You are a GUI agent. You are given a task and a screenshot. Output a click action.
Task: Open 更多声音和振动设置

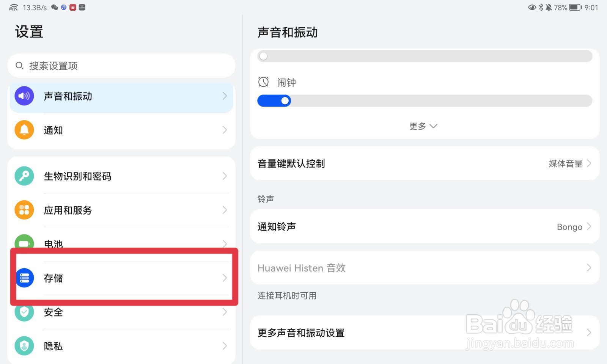tap(424, 333)
